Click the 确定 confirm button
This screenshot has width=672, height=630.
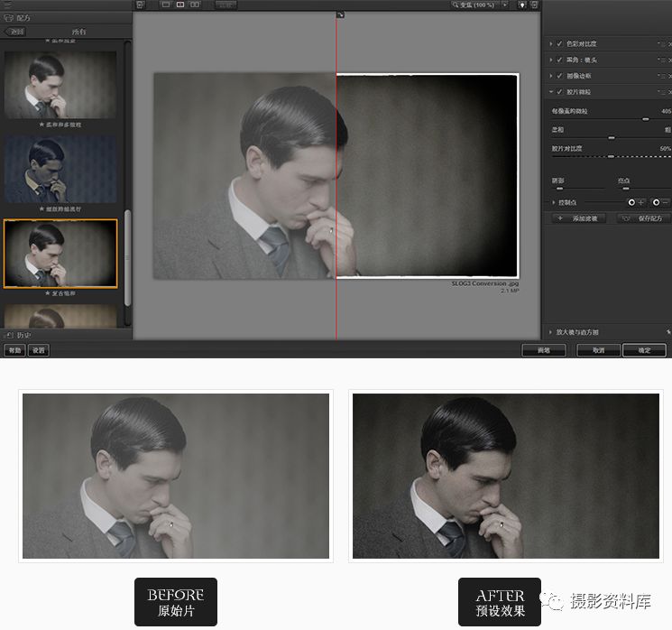(643, 350)
